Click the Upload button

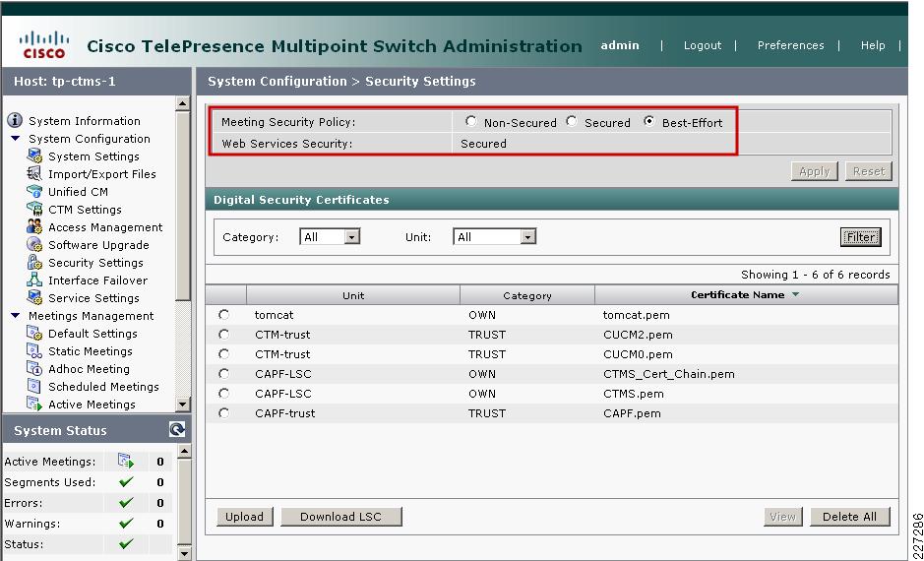[x=244, y=517]
